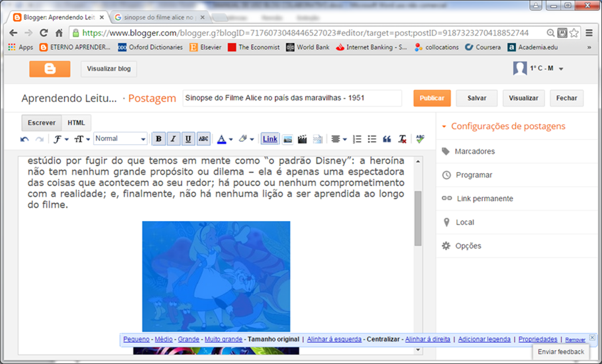Click the Remover image link
The height and width of the screenshot is (364, 602).
click(x=575, y=340)
